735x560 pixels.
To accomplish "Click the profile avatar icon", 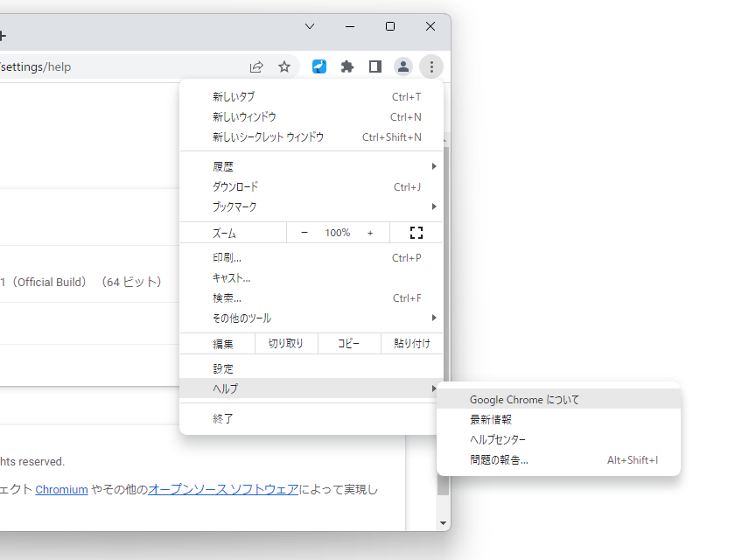I will coord(403,66).
